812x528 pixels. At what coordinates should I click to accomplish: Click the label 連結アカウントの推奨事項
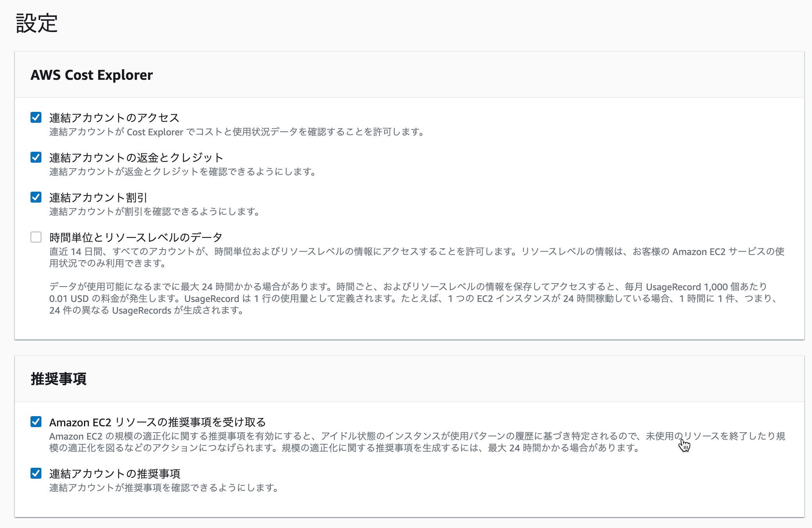[114, 474]
